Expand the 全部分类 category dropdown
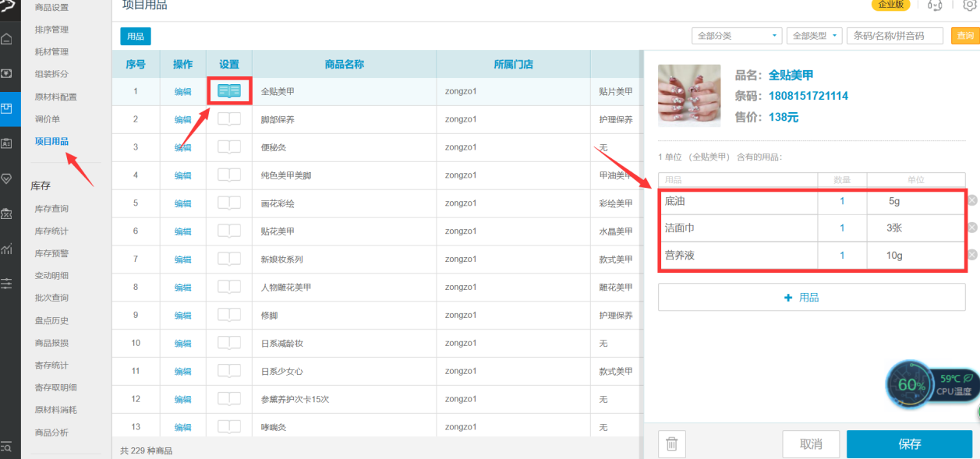980x459 pixels. point(736,36)
